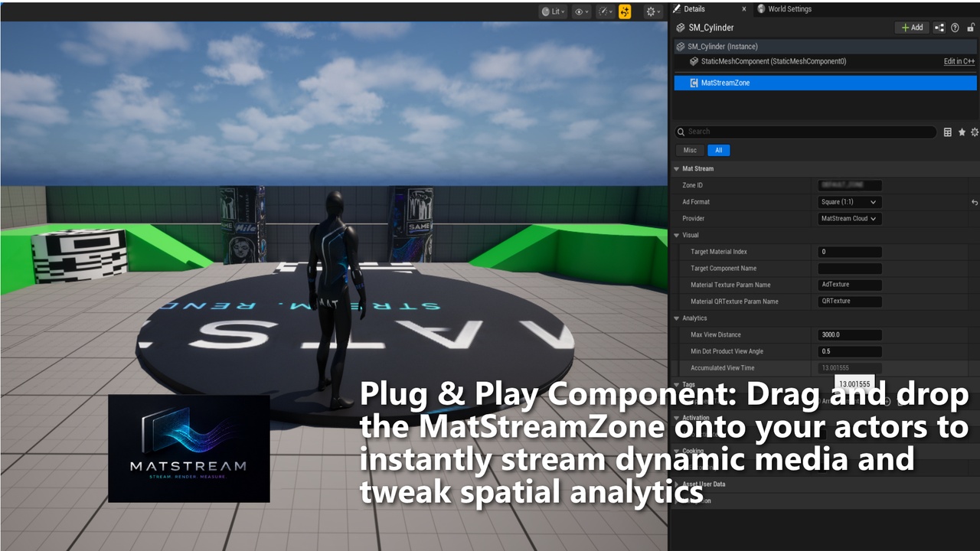980x551 pixels.
Task: Click the SM_Cylinder title text
Action: pyautogui.click(x=711, y=28)
